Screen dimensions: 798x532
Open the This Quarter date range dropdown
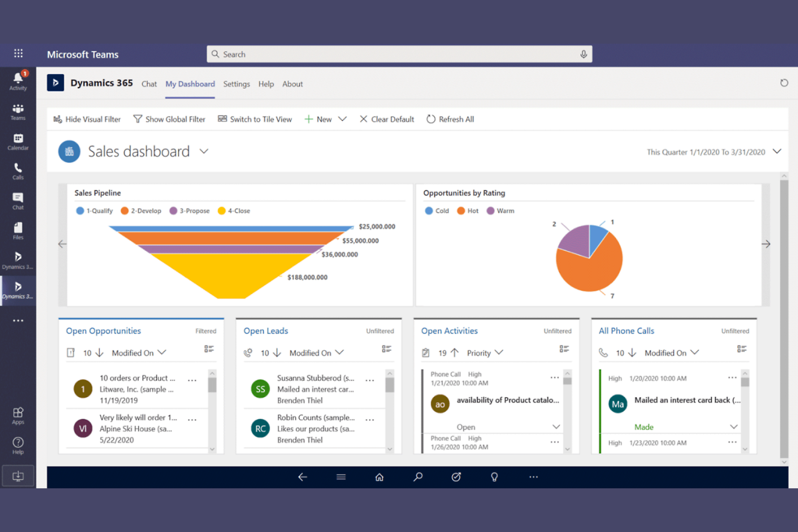point(777,151)
